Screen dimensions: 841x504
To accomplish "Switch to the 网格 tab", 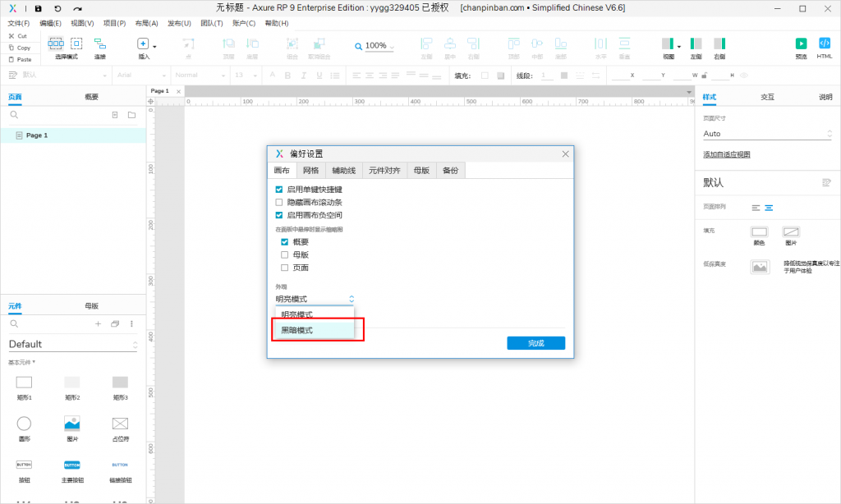I will click(x=310, y=170).
